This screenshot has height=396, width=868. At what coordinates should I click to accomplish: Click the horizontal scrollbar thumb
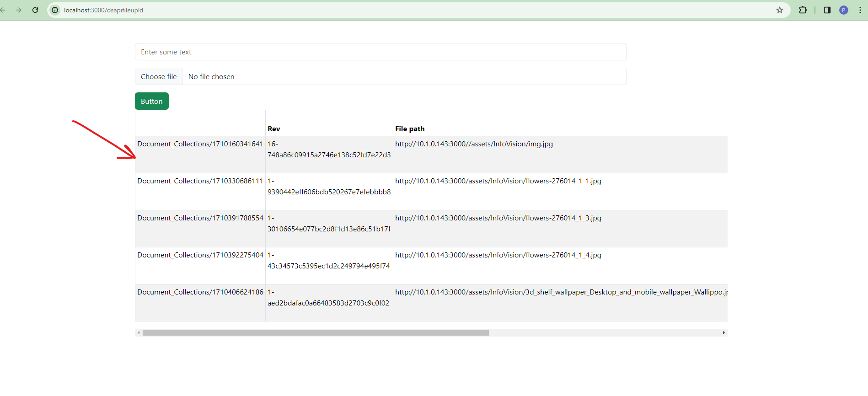pyautogui.click(x=316, y=333)
